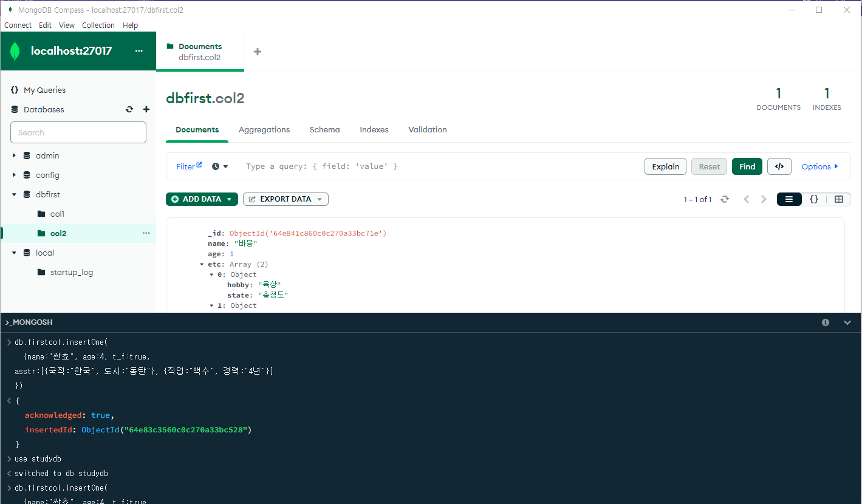Focus the query filter input
The image size is (862, 504).
440,166
